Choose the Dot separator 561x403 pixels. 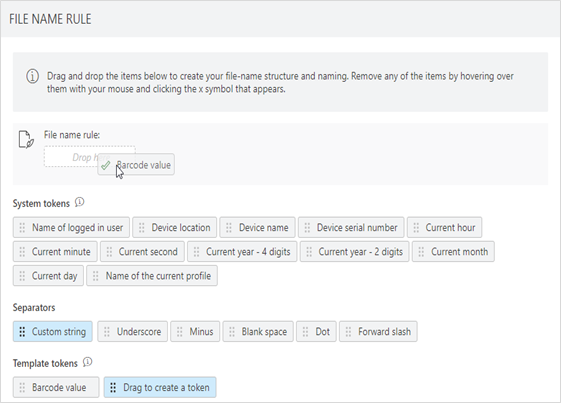click(316, 331)
